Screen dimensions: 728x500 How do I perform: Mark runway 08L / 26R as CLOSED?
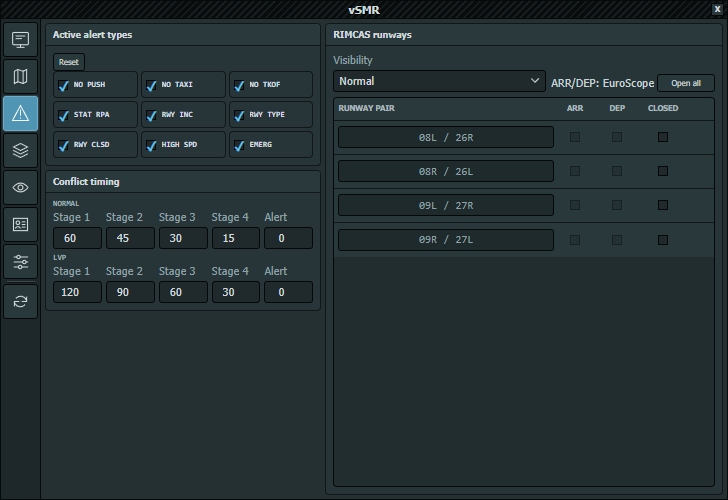click(x=663, y=137)
